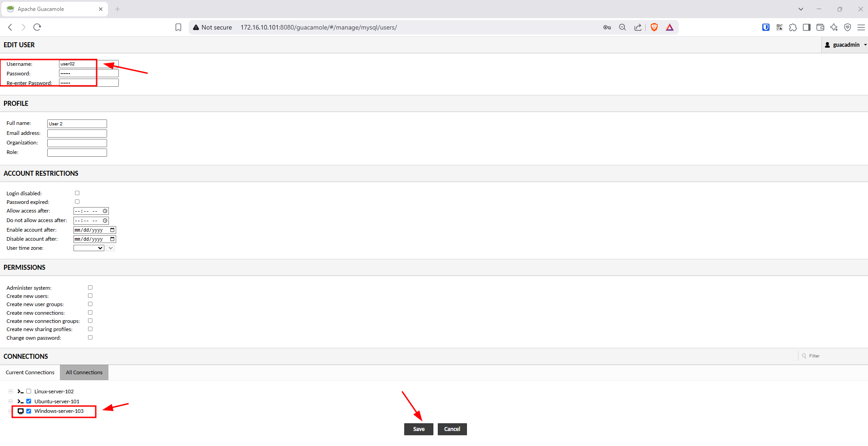Click the Password field
The height and width of the screenshot is (446, 868).
[88, 73]
